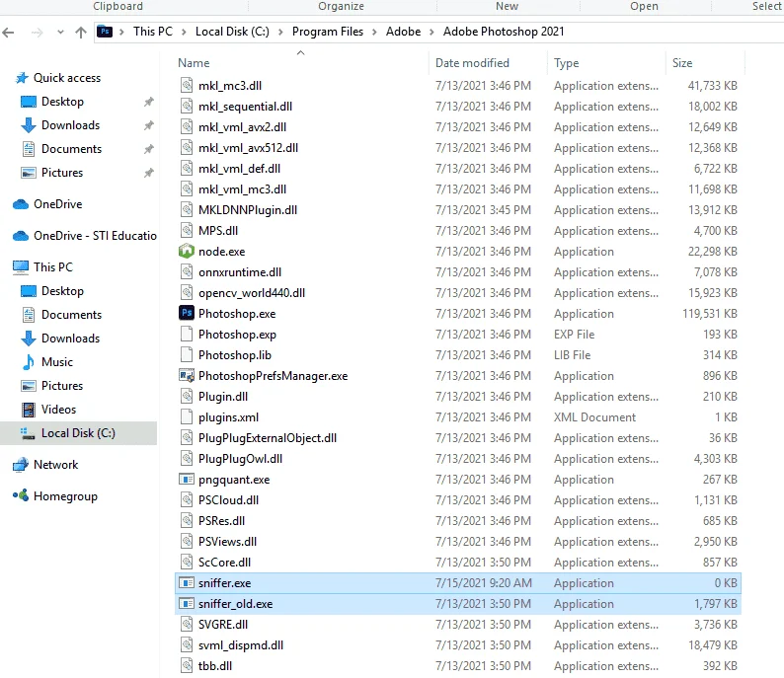784x678 pixels.
Task: Go to Local Disk (C:) in the breadcrumb
Action: click(232, 32)
